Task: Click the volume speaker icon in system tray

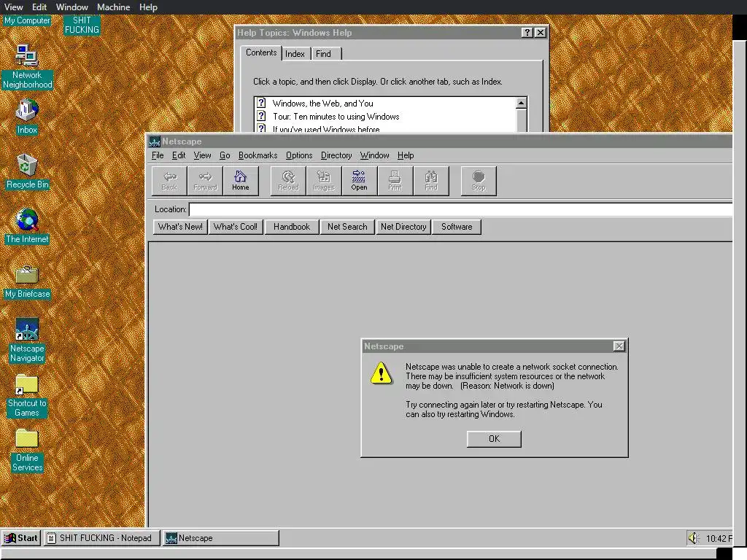Action: [693, 538]
